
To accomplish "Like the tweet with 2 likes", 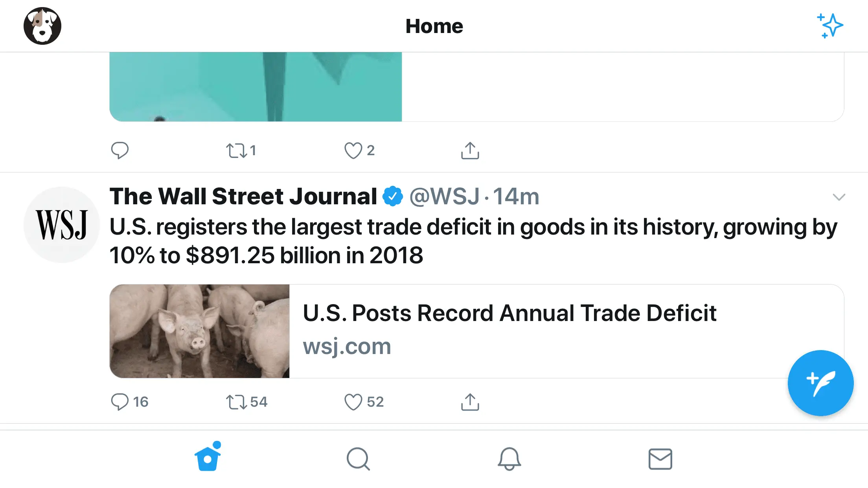I will pos(353,150).
